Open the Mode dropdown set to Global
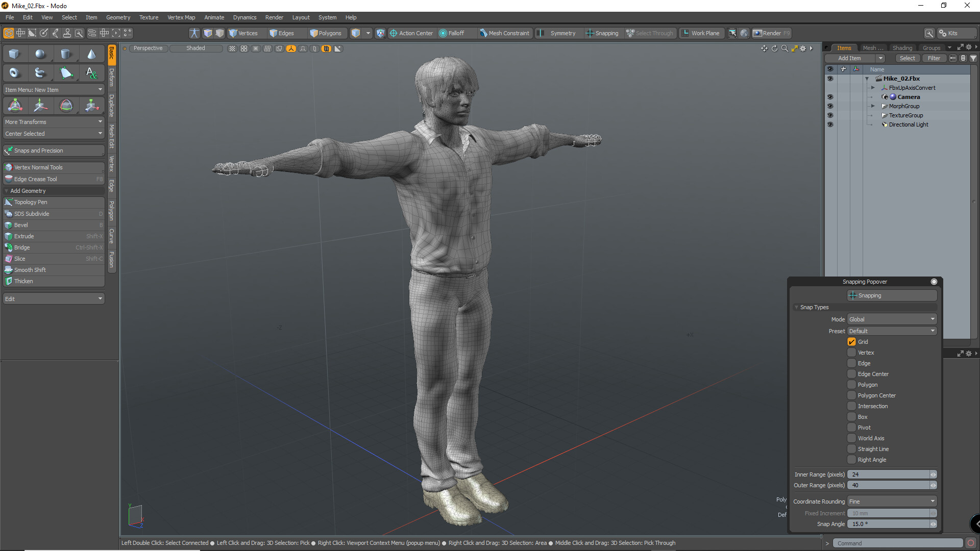The height and width of the screenshot is (551, 980). [x=891, y=319]
